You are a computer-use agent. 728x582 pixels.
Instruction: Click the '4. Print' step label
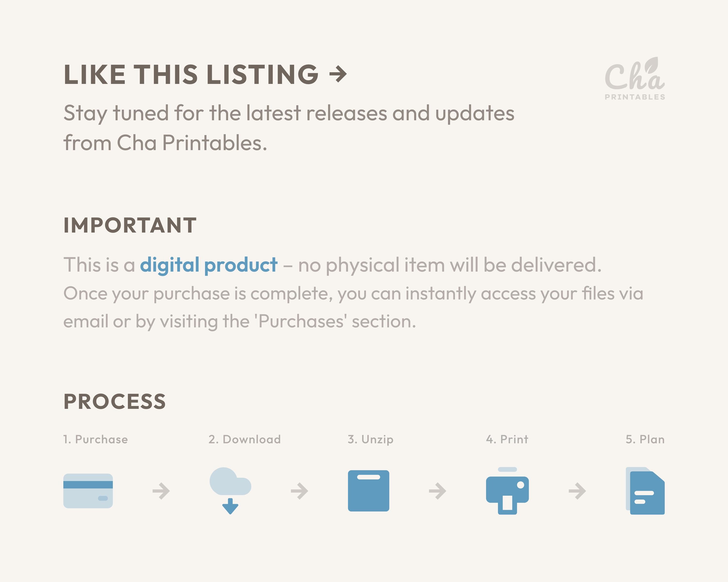[507, 439]
